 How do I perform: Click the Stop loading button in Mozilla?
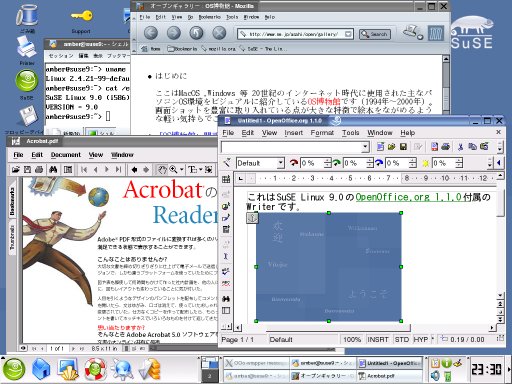(x=219, y=33)
